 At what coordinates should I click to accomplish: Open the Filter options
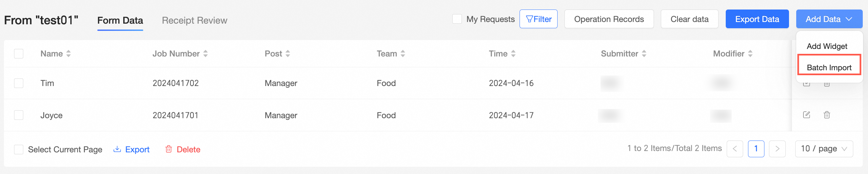(x=538, y=19)
